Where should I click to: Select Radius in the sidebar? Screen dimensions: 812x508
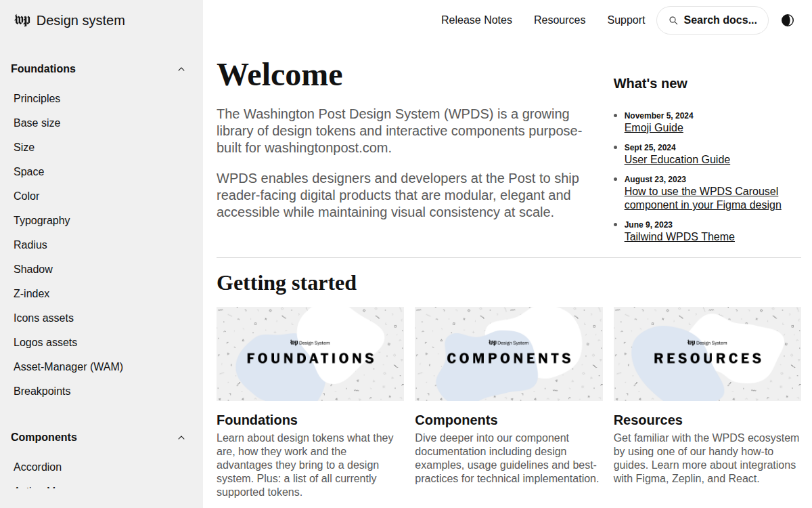pyautogui.click(x=30, y=245)
